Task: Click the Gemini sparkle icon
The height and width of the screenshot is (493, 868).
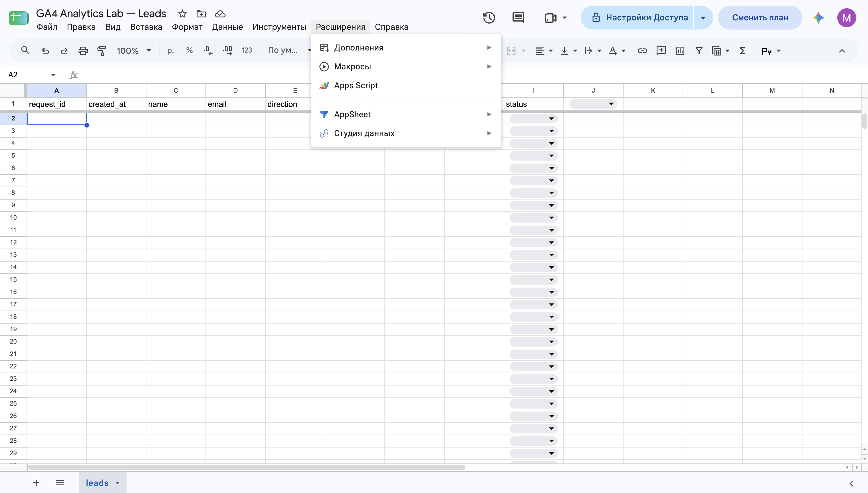Action: click(818, 18)
